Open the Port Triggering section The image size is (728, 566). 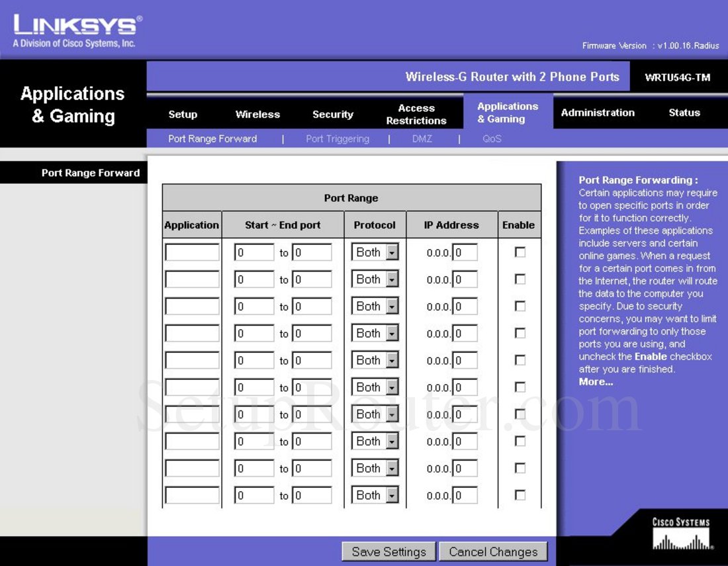point(338,138)
